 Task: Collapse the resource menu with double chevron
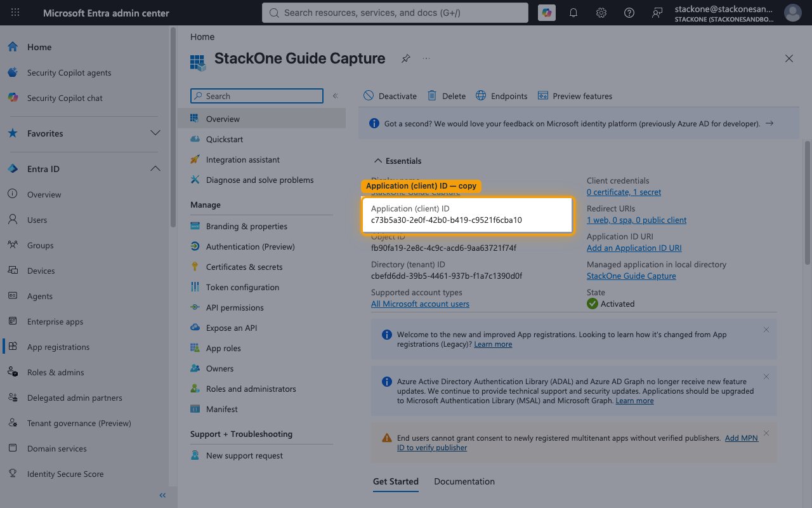(335, 96)
